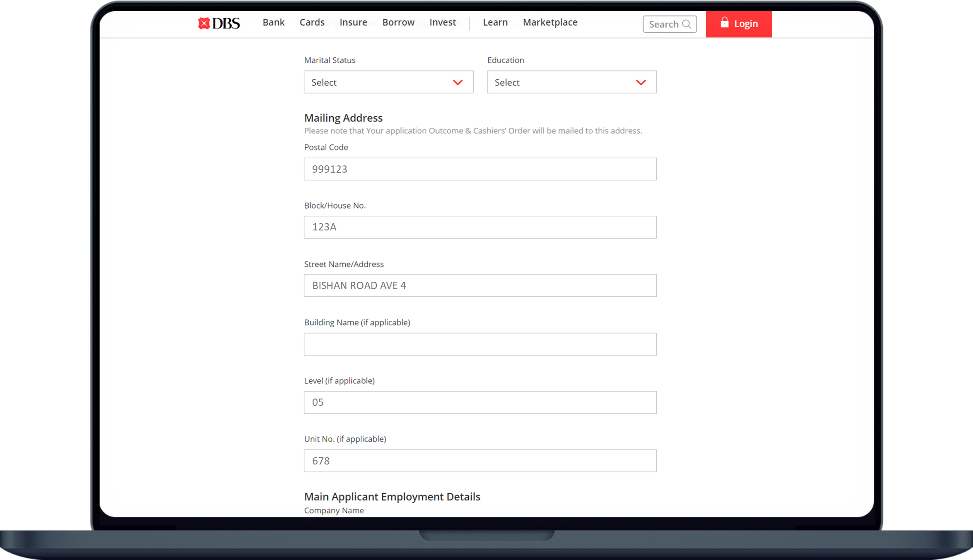Focus the Search box
Image resolution: width=973 pixels, height=560 pixels.
coord(664,24)
